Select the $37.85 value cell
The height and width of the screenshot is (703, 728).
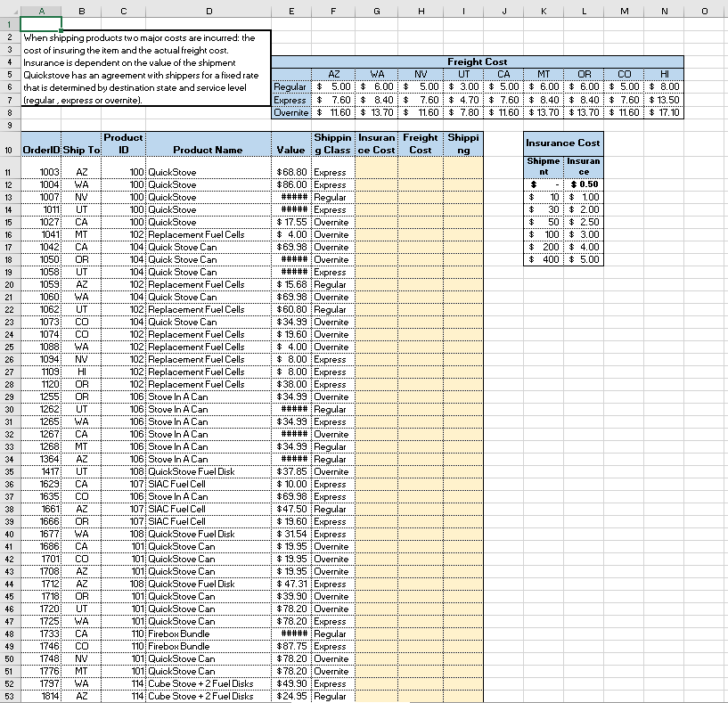pos(291,471)
